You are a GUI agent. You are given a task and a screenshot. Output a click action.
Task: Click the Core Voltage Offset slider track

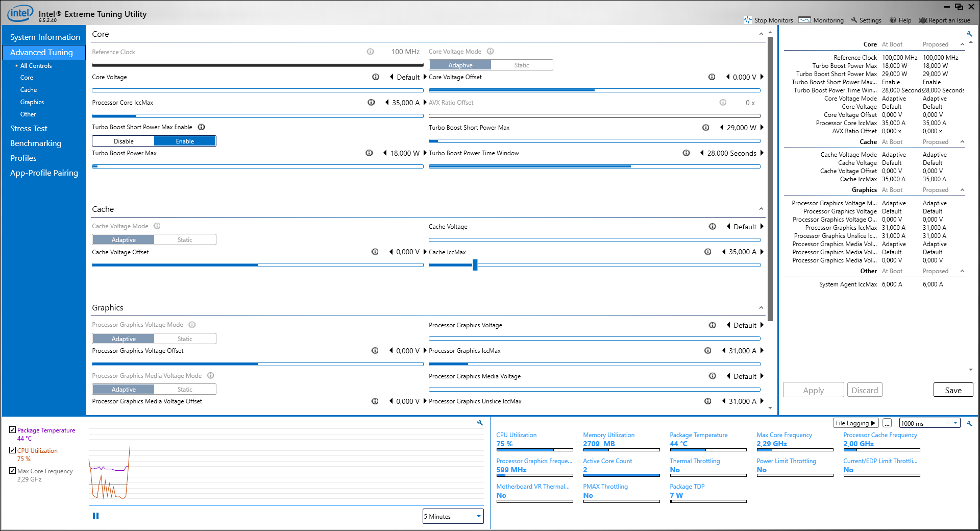click(x=595, y=90)
